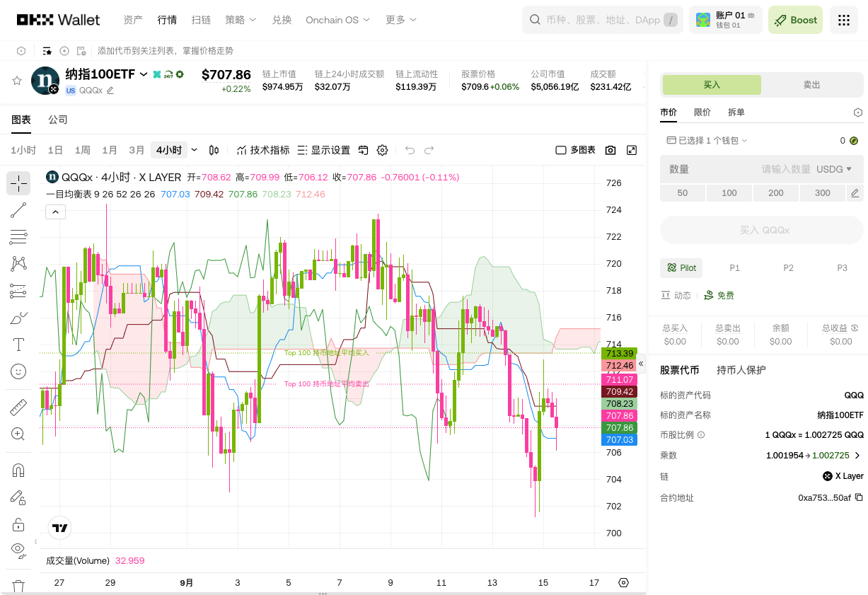
Task: Collapse the indicator legend arrow
Action: [55, 212]
